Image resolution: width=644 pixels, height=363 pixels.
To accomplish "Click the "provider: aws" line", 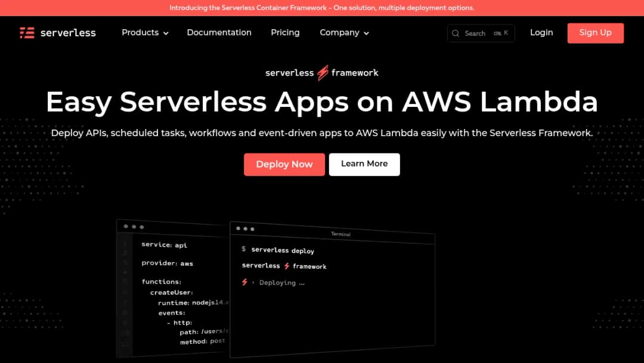I will point(167,263).
